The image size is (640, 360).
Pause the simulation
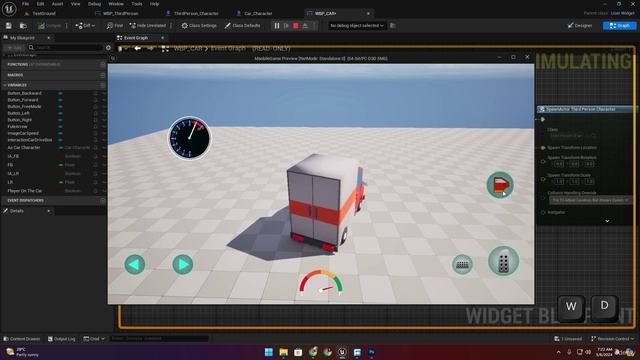pyautogui.click(x=277, y=26)
